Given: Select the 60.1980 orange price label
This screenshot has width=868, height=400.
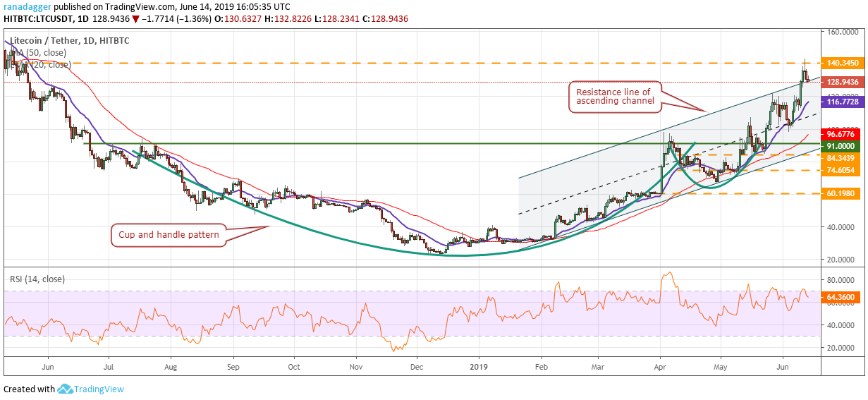Looking at the screenshot, I should 843,193.
